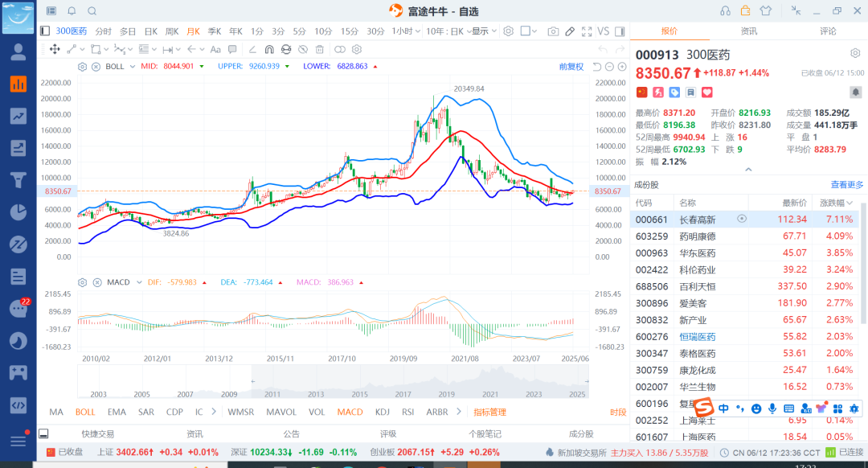Image resolution: width=868 pixels, height=468 pixels.
Task: Remove the MACD indicator with the X icon
Action: (97, 282)
